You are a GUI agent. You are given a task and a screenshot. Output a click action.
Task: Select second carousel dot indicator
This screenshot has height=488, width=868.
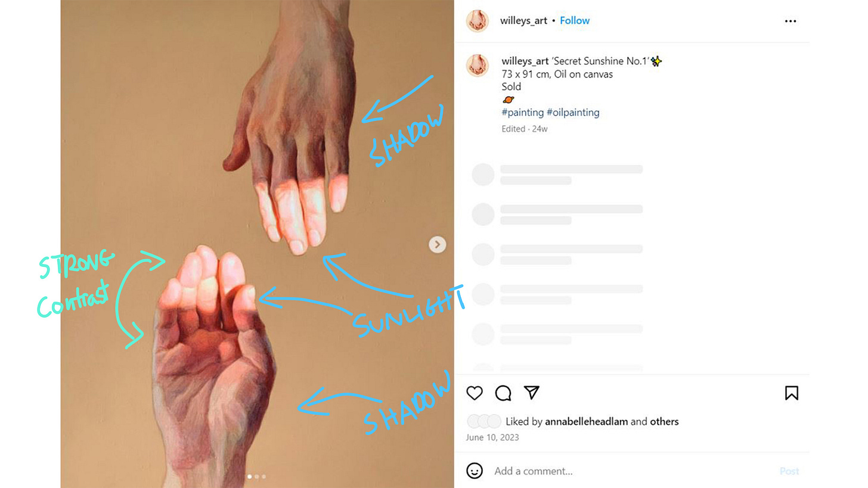[x=257, y=477]
